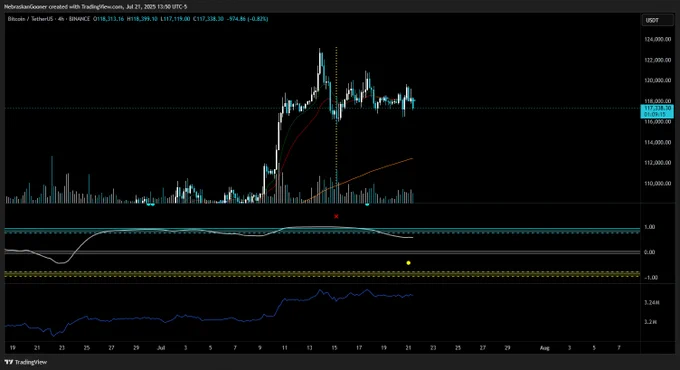The height and width of the screenshot is (370, 680).
Task: Click the yellow dot marker in oscillator pane
Action: pos(408,263)
